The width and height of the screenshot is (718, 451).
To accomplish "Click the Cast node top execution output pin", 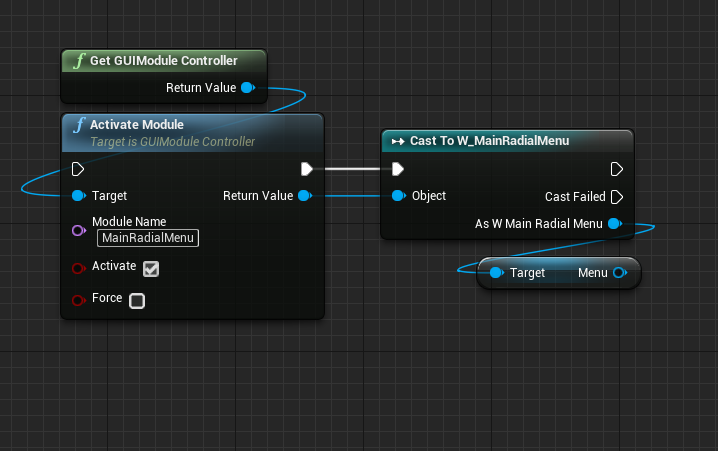I will tap(617, 168).
